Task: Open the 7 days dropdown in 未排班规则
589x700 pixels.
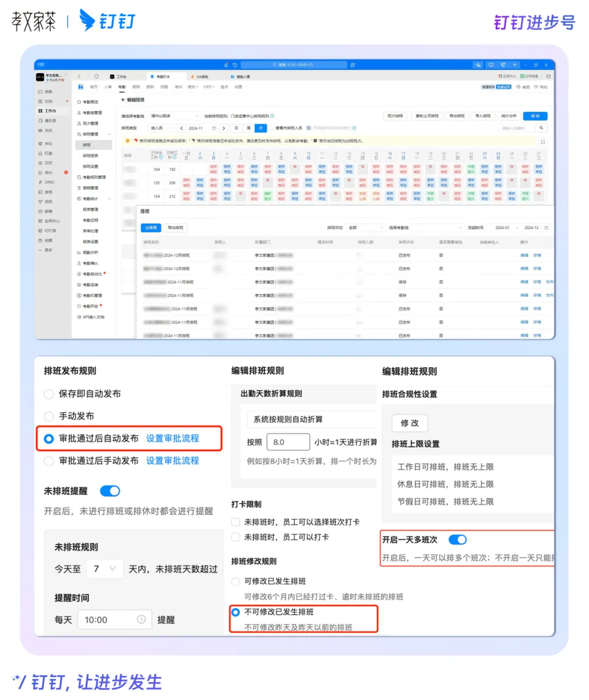Action: (x=105, y=569)
